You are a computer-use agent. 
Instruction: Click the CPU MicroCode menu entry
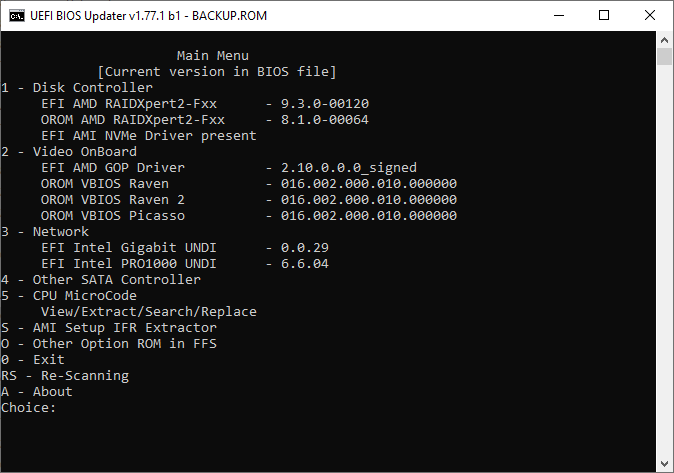[69, 296]
